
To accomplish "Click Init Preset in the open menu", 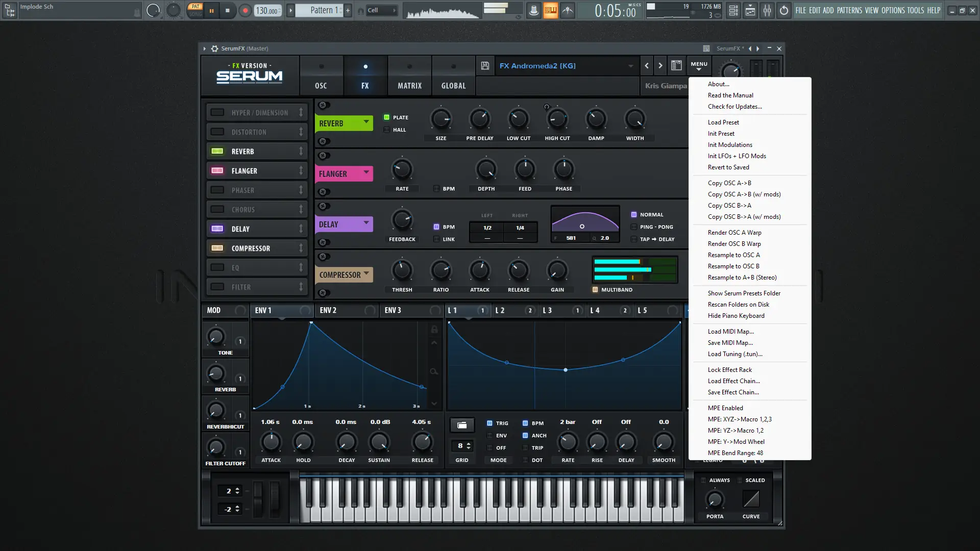I will click(x=721, y=133).
